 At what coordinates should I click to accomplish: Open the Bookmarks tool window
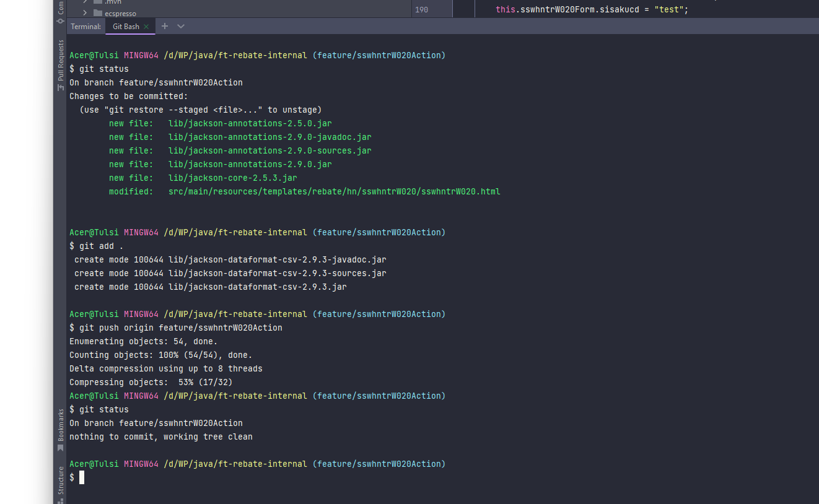point(60,430)
